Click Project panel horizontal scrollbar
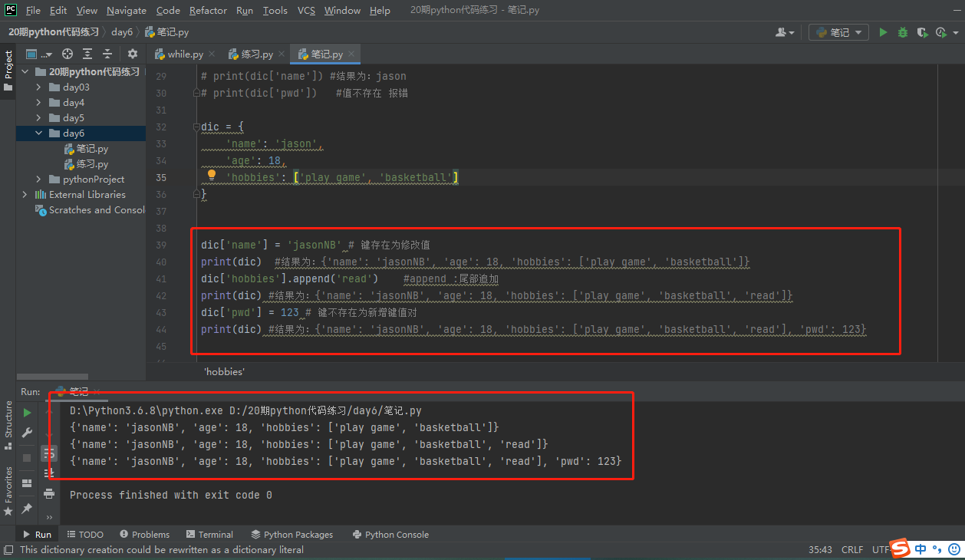The width and height of the screenshot is (965, 560). (51, 377)
